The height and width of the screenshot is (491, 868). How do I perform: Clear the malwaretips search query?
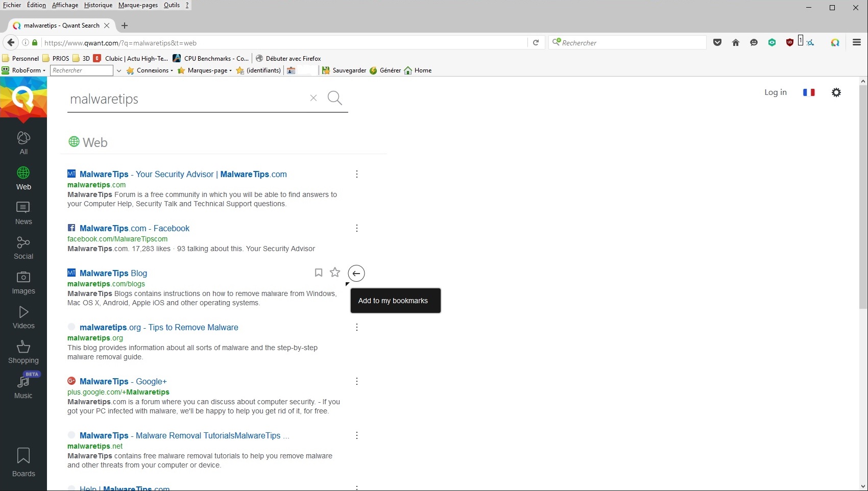pyautogui.click(x=314, y=98)
